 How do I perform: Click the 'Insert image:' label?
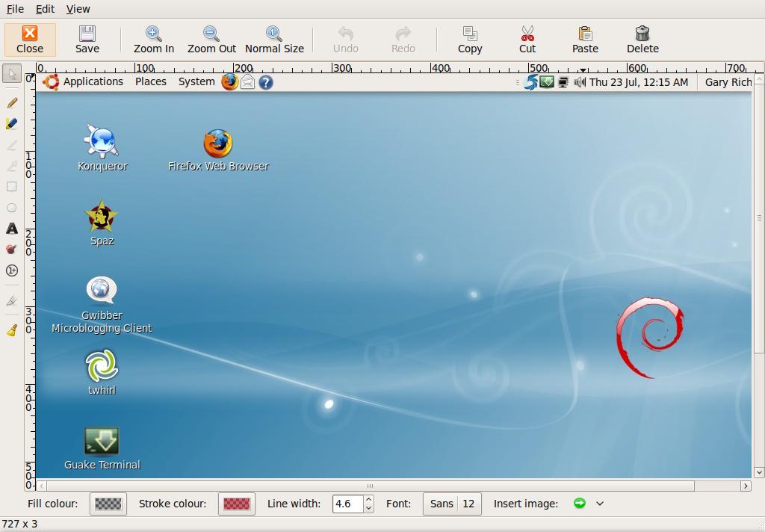(525, 504)
